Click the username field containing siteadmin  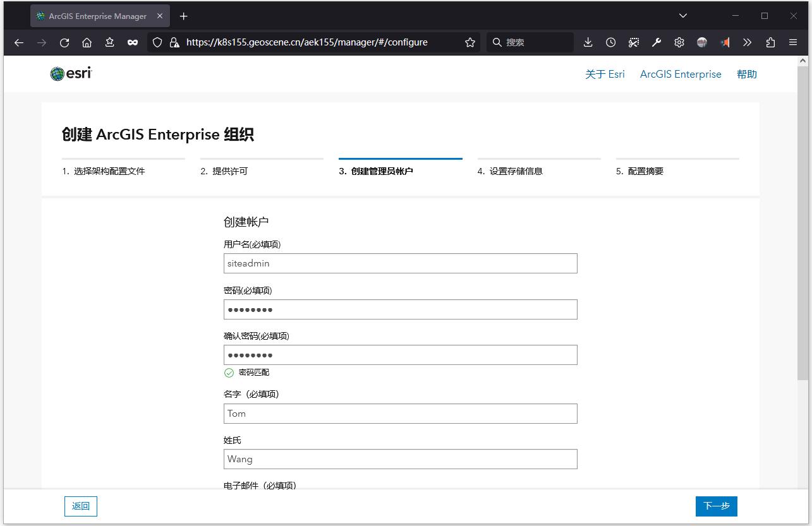401,263
